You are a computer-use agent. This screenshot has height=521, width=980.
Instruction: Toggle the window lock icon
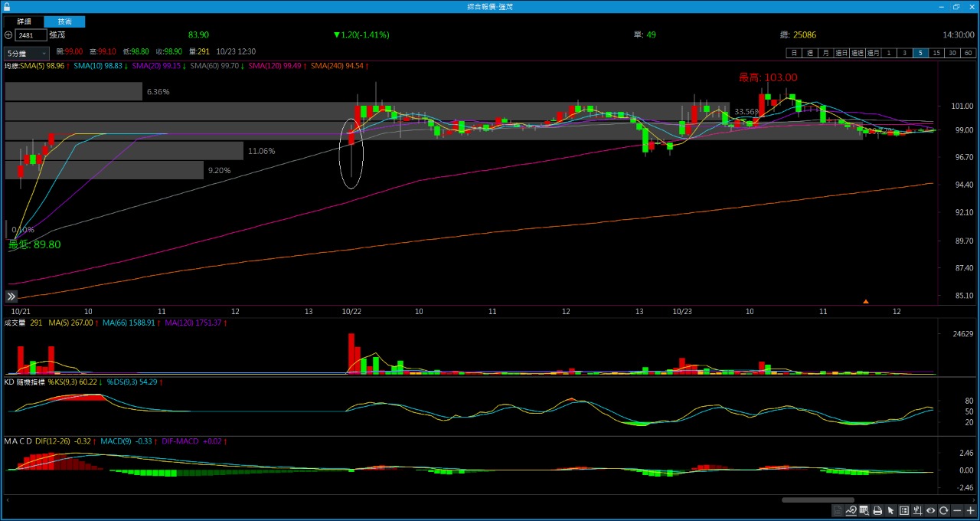point(7,6)
